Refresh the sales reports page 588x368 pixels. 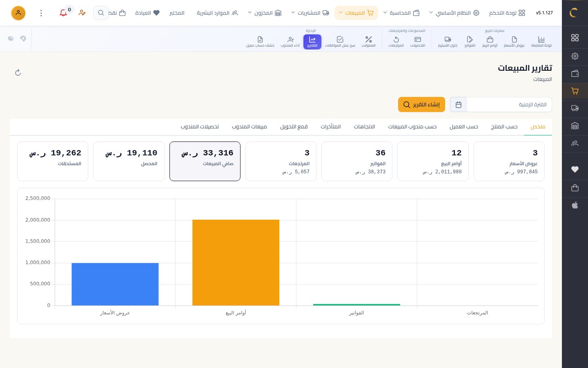18,73
